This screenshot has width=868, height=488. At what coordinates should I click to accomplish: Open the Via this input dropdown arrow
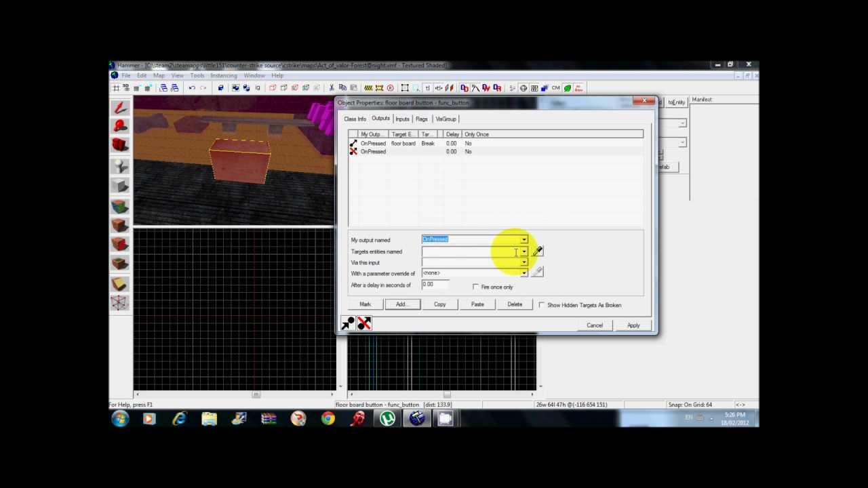tap(524, 262)
